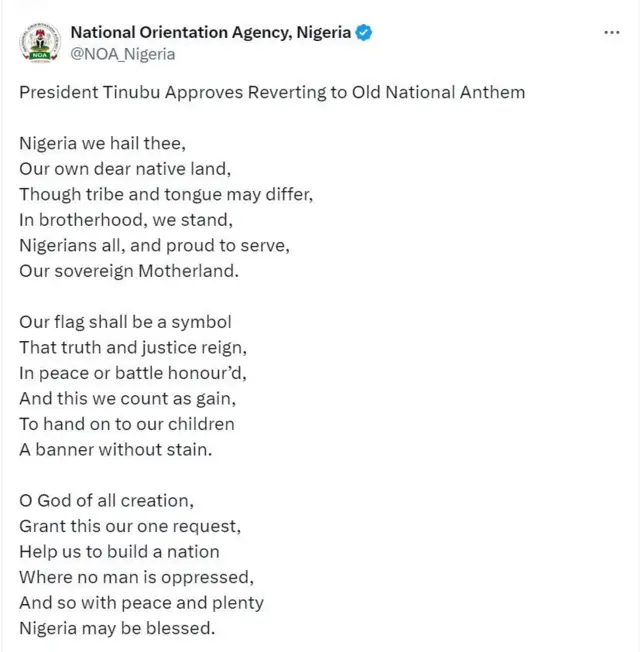Image resolution: width=640 pixels, height=652 pixels.
Task: Click the line "Our sovereign Motherland."
Action: [129, 271]
